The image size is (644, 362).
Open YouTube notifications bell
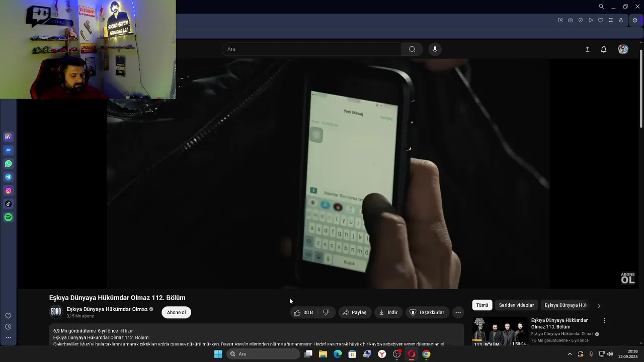[x=604, y=49]
